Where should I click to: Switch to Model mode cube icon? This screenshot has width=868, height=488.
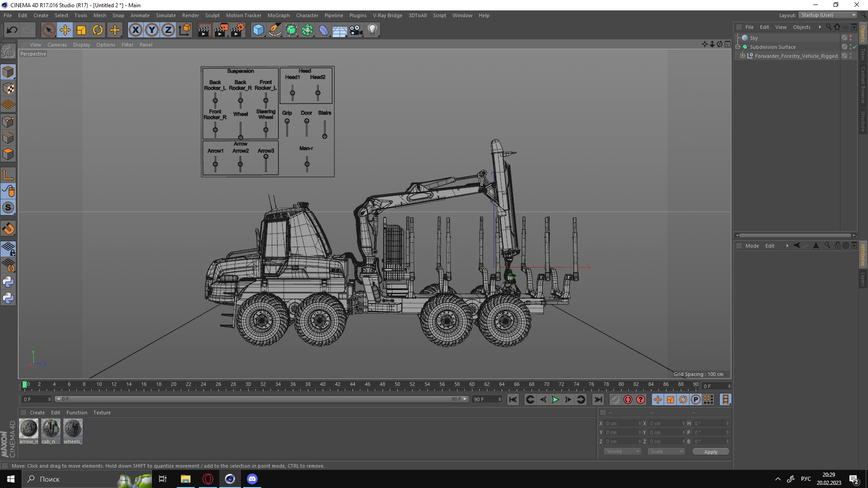8,72
